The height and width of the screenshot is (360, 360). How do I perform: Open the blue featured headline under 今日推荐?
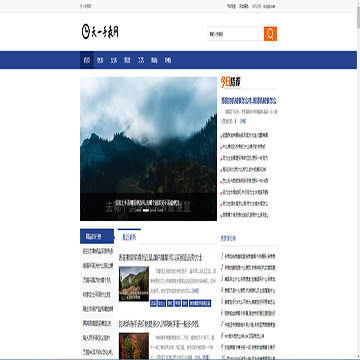coord(249,100)
